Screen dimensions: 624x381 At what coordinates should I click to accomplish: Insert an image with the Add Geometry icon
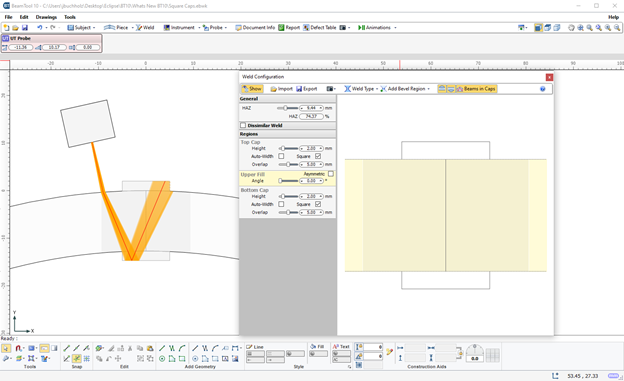click(x=235, y=359)
